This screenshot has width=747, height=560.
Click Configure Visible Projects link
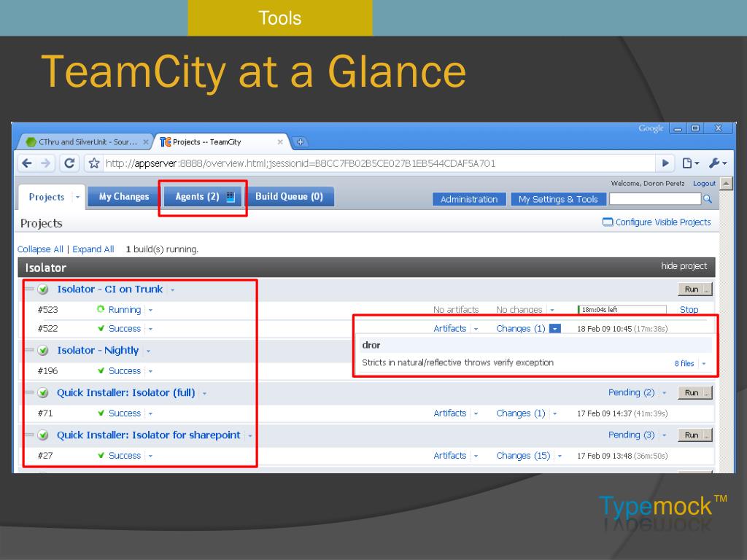tap(662, 222)
